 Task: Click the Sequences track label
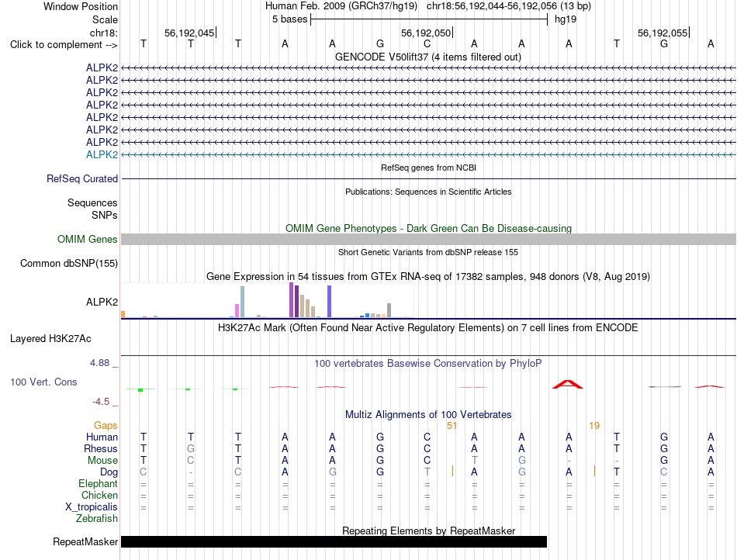92,203
